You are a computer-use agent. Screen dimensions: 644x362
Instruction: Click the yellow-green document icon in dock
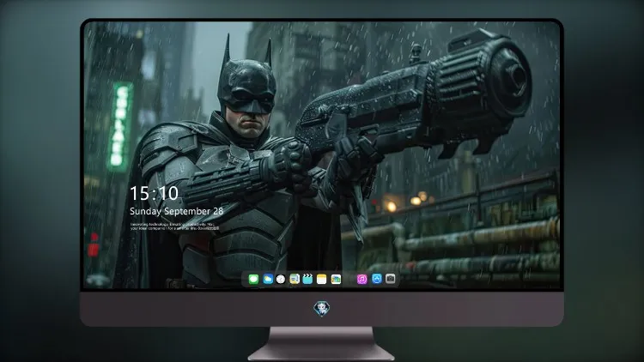click(295, 280)
